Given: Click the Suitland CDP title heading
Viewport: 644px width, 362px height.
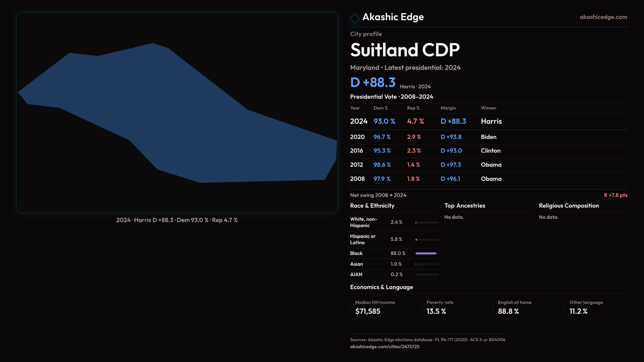Looking at the screenshot, I should coord(405,50).
